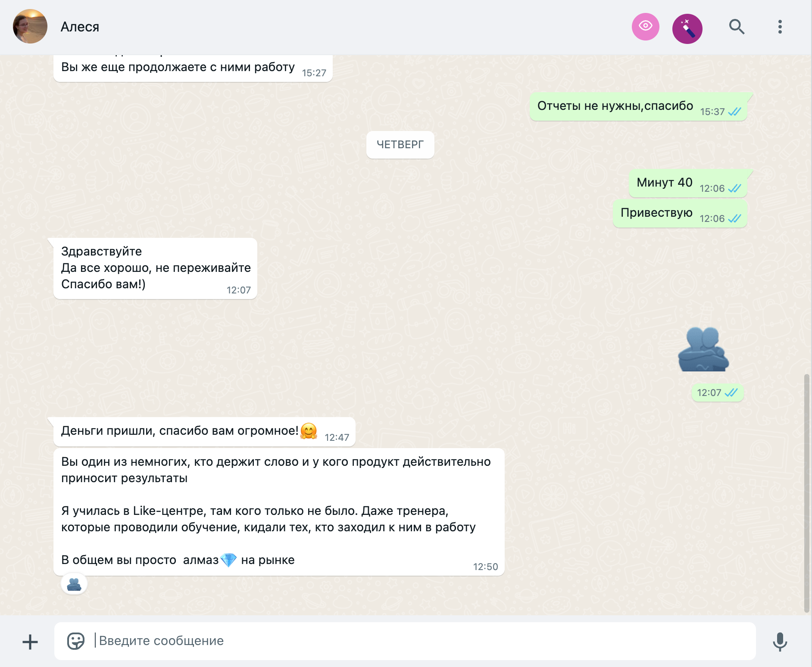Select the hugging people sticker message
Viewport: 812px width, 667px height.
(x=703, y=349)
